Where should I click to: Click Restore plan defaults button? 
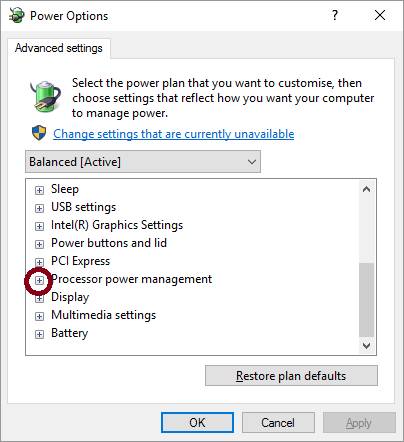[291, 376]
